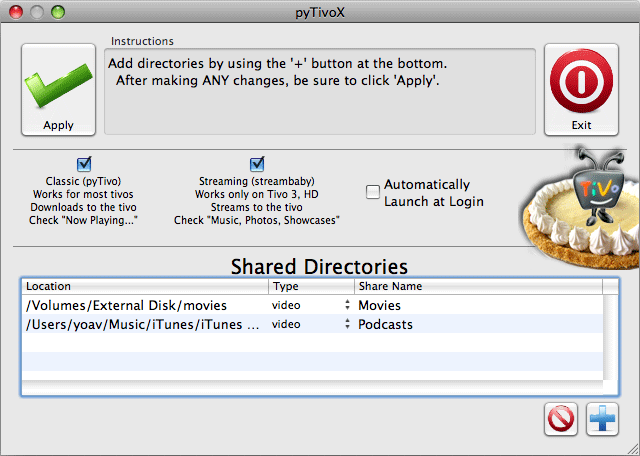
Task: Click the green checkmark Apply button
Action: click(x=58, y=89)
